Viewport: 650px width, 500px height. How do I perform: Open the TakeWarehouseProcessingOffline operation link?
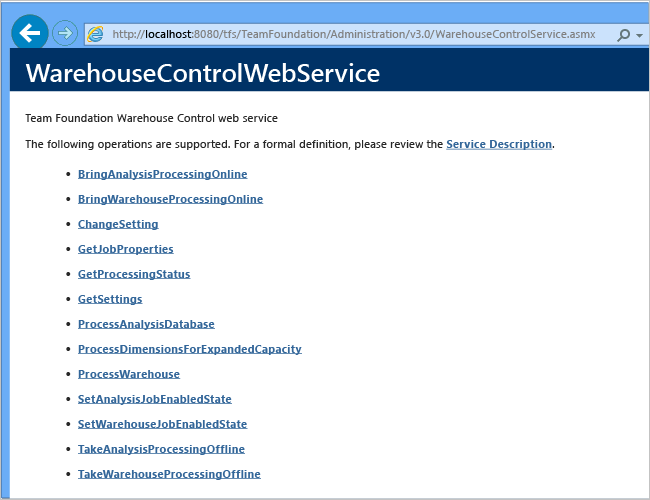(x=169, y=474)
